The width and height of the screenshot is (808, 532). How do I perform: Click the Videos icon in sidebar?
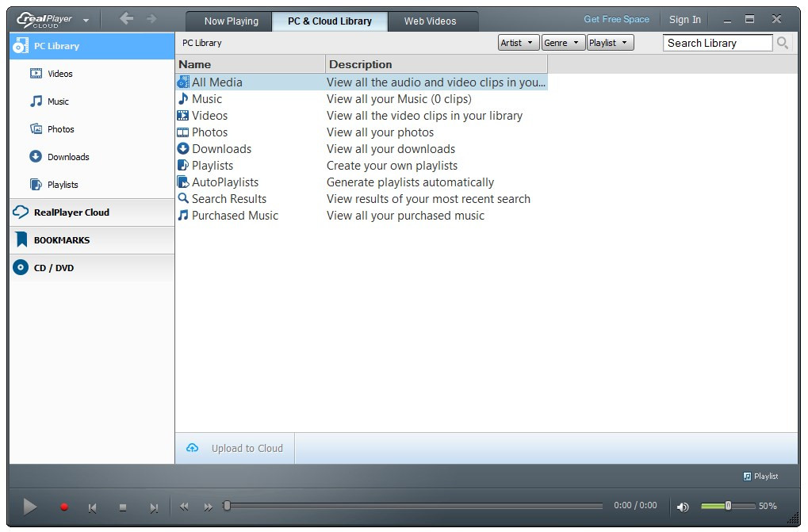pyautogui.click(x=36, y=73)
